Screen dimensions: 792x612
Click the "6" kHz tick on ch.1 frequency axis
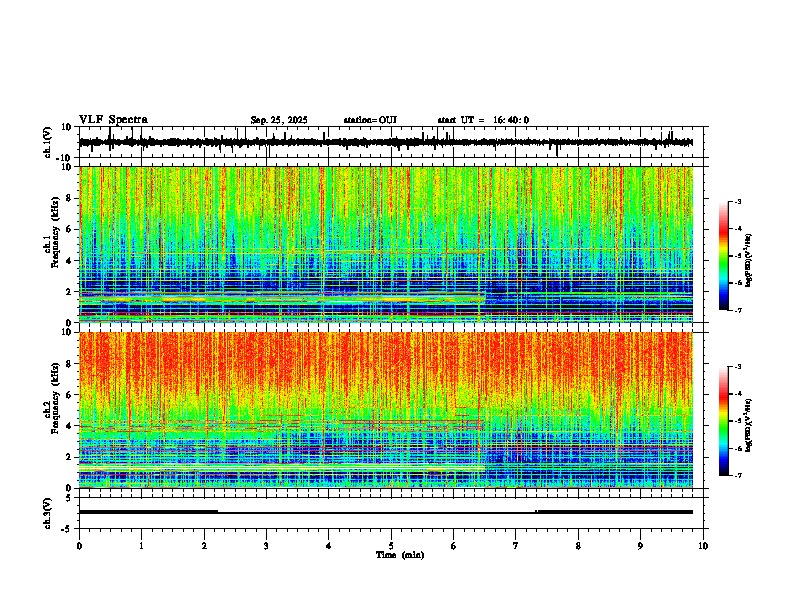(69, 229)
